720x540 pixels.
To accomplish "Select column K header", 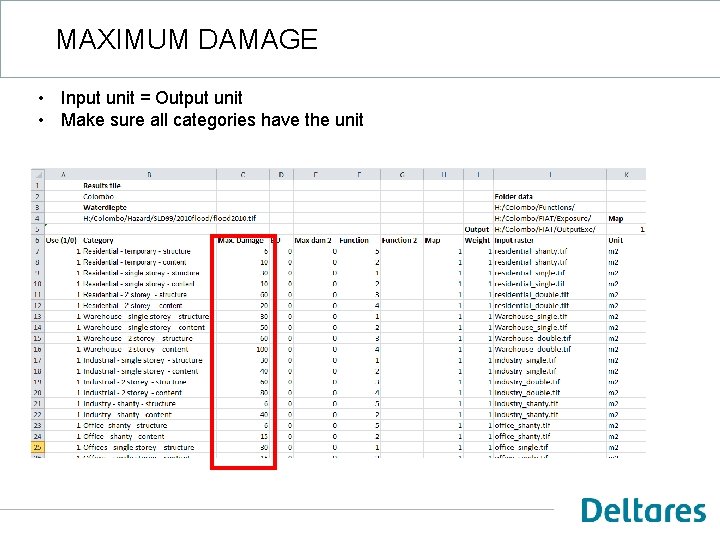I will (x=626, y=174).
